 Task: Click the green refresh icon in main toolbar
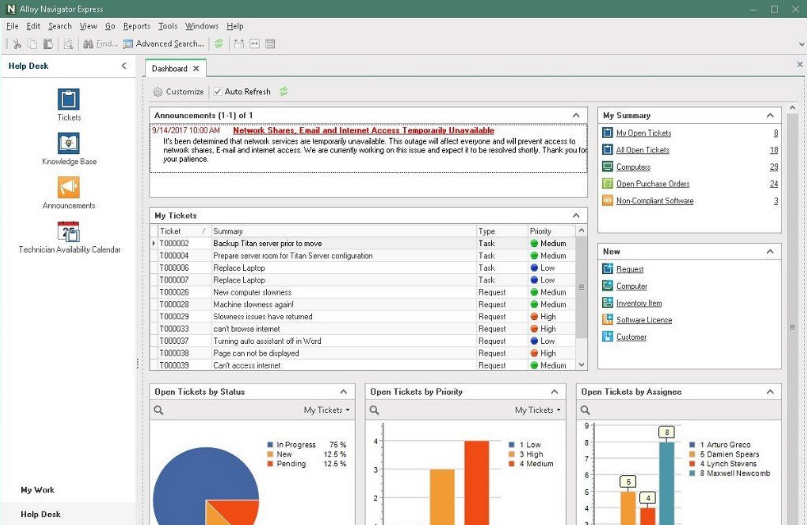point(219,44)
